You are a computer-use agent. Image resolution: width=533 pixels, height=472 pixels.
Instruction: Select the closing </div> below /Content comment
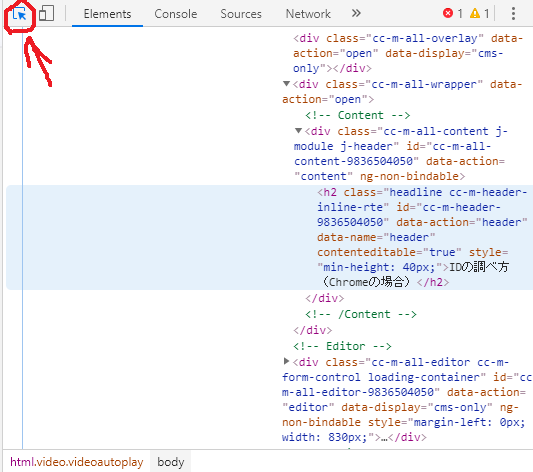(x=313, y=330)
